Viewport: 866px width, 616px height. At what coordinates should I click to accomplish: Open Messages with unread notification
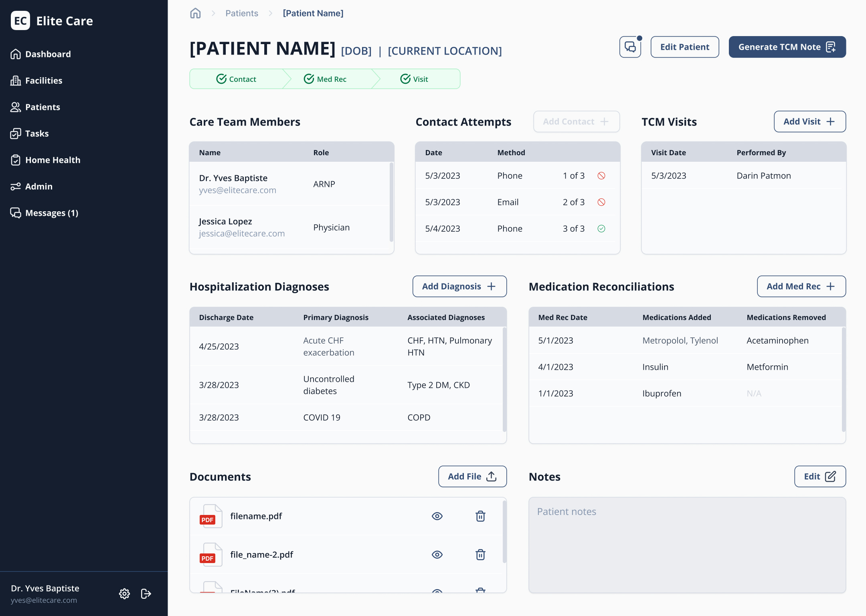16,213
